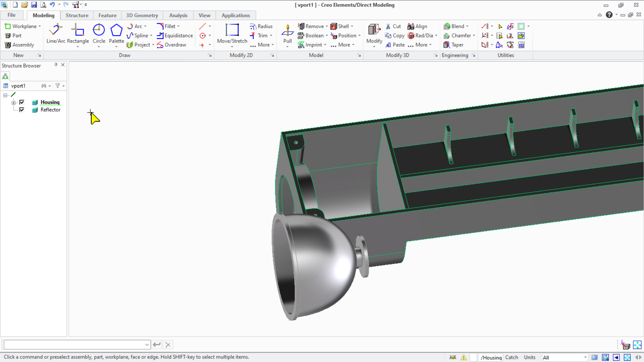Activate the Pull tool
644x362 pixels.
click(287, 34)
